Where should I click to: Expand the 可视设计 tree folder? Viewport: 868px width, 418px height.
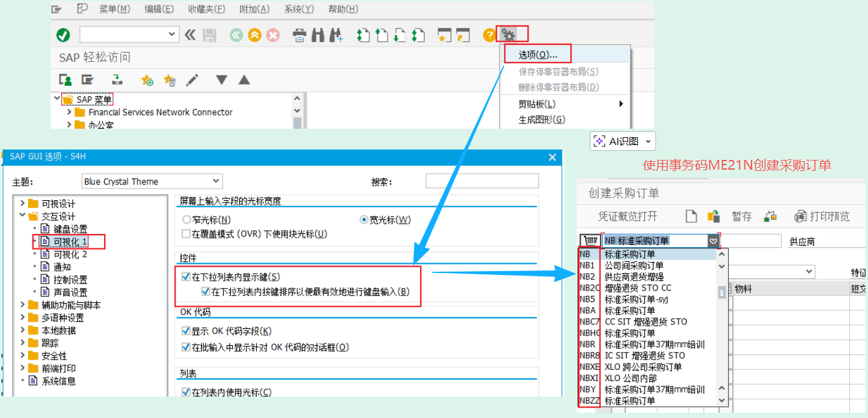pyautogui.click(x=23, y=203)
